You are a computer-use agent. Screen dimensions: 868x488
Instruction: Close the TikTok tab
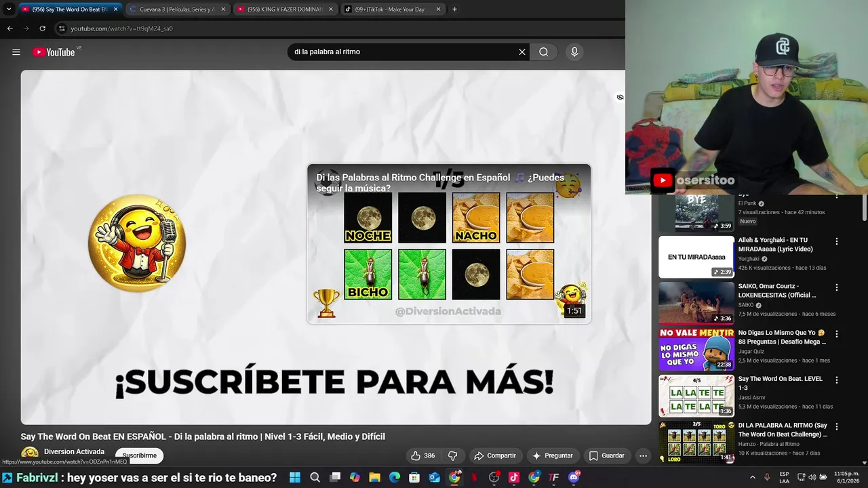coord(439,9)
